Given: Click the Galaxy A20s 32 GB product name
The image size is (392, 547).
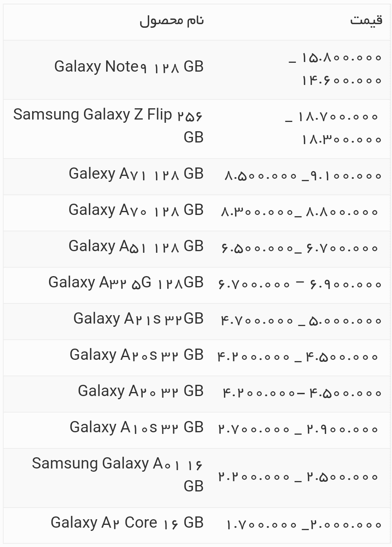Looking at the screenshot, I should tap(136, 355).
